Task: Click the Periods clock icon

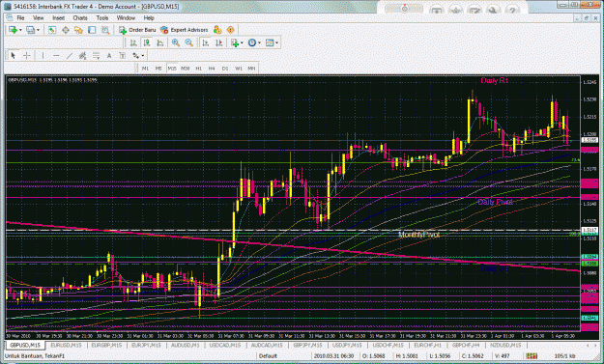Action: click(x=252, y=42)
